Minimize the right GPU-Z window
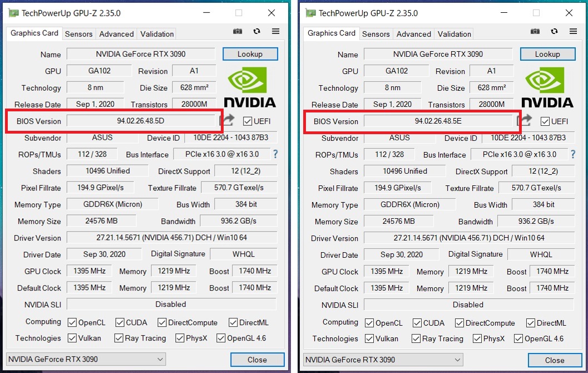 [503, 13]
